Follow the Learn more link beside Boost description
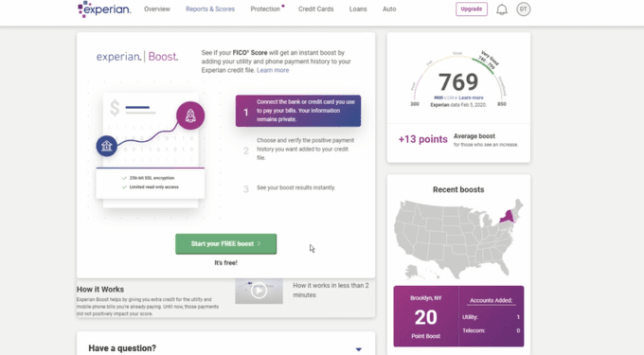The image size is (644, 355). 273,70
